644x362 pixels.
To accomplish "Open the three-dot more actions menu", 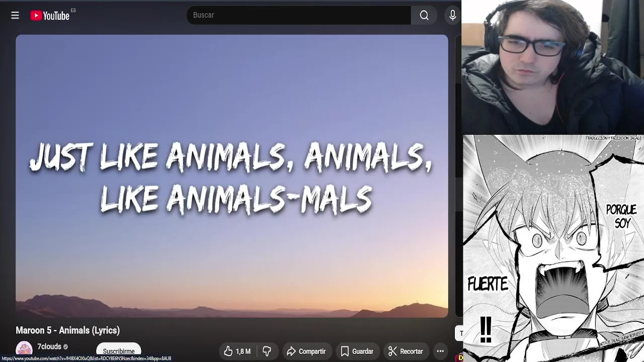I will pos(440,351).
